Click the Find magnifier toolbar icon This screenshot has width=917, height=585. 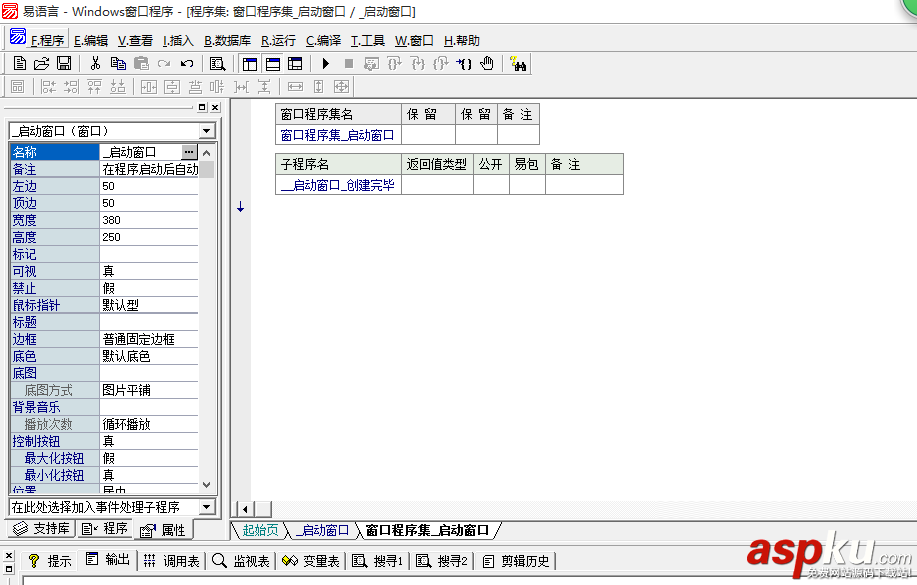(218, 63)
